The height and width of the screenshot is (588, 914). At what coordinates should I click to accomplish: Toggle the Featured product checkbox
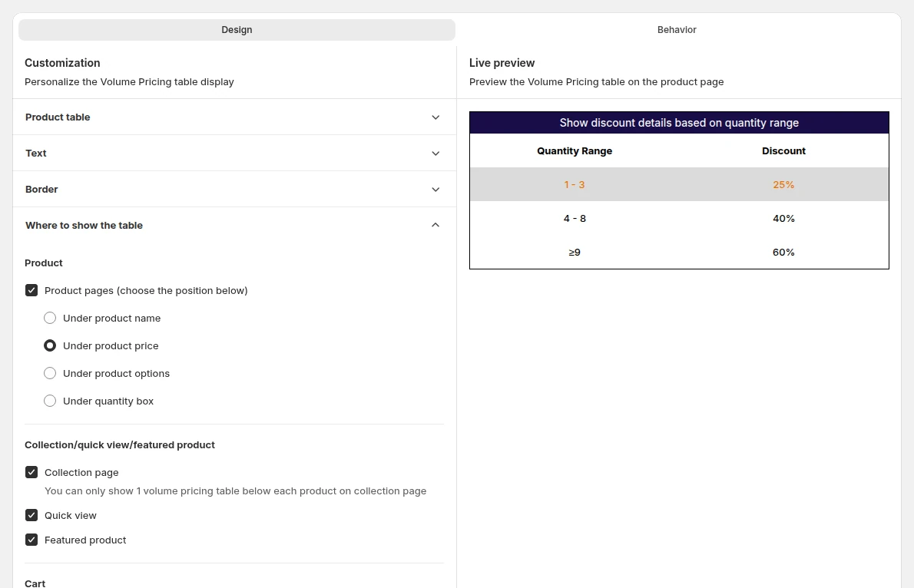click(x=31, y=540)
